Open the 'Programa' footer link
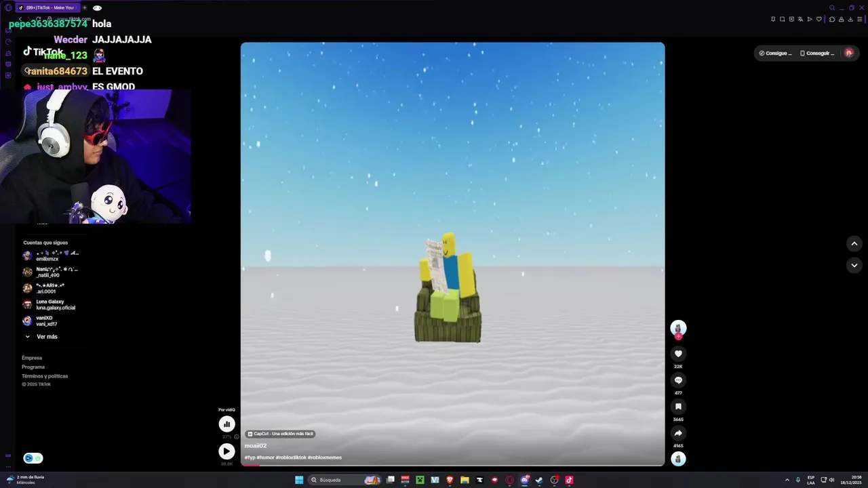Image resolution: width=868 pixels, height=488 pixels. click(x=33, y=367)
